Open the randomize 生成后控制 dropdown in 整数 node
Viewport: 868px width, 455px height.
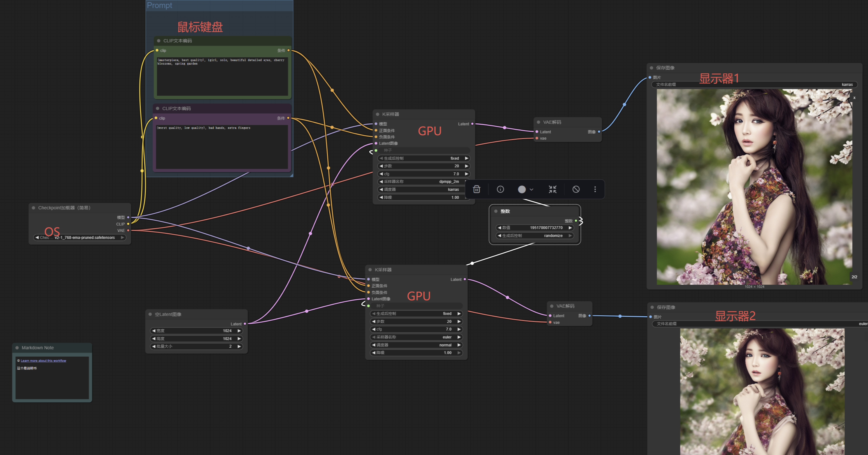tap(534, 236)
